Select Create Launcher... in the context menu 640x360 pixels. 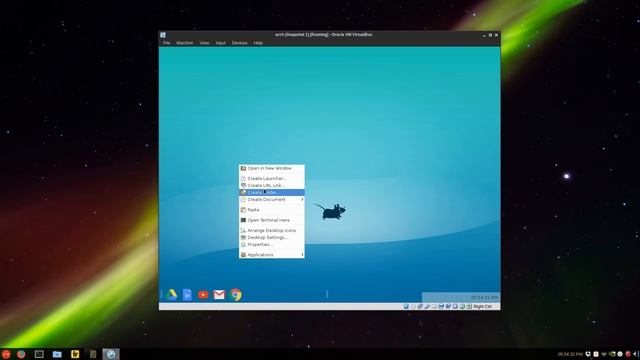(272, 178)
